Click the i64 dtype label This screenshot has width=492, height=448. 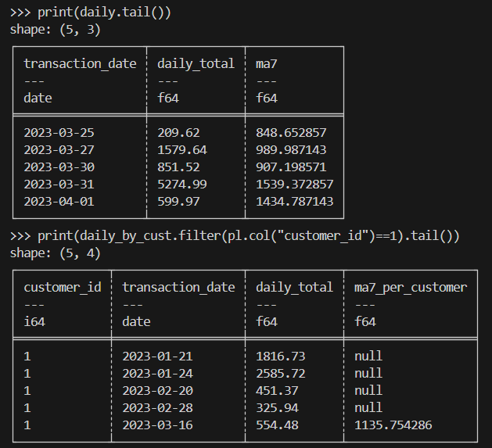34,321
